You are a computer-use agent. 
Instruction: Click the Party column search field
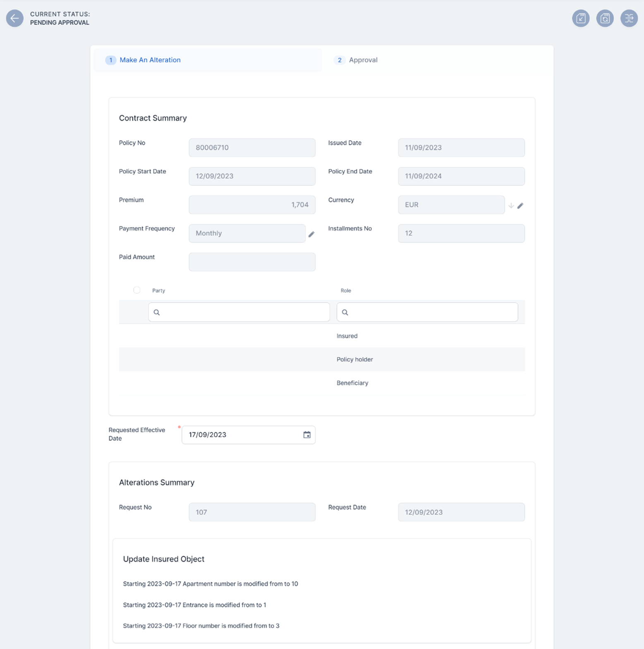(239, 312)
